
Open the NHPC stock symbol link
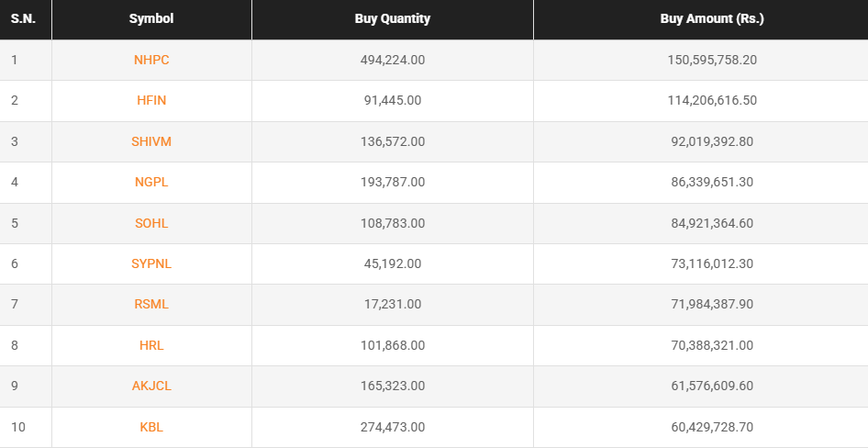151,60
